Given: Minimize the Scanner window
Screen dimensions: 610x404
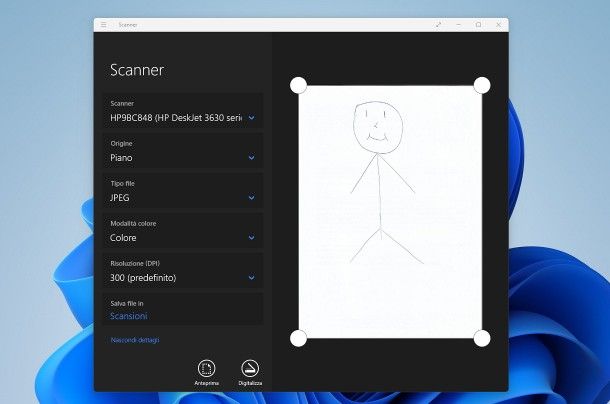Looking at the screenshot, I should (x=458, y=24).
